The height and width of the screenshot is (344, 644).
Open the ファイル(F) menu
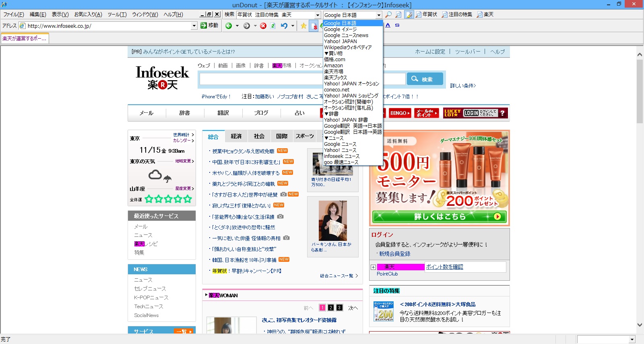click(x=14, y=15)
